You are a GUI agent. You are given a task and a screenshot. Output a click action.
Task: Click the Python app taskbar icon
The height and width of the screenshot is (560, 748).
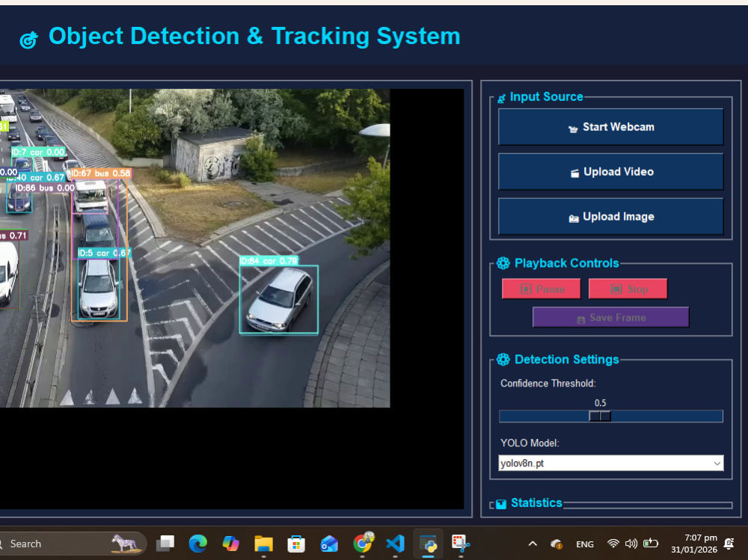click(428, 544)
